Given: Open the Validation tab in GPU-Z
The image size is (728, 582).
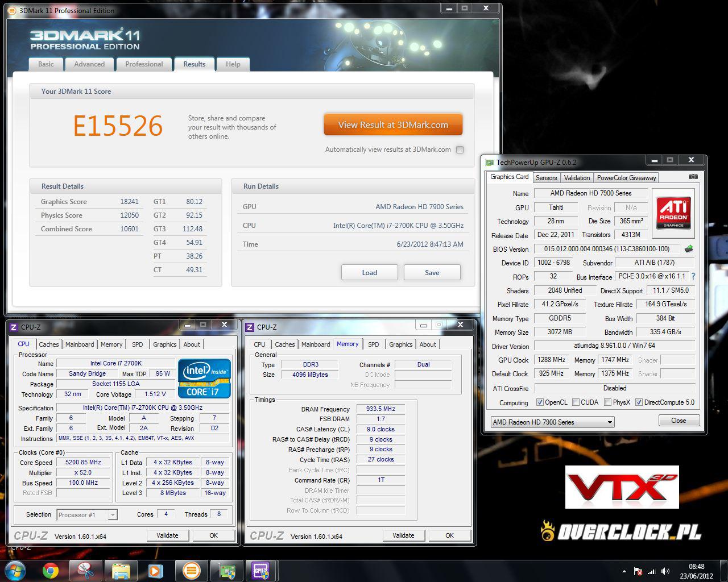Looking at the screenshot, I should 577,178.
